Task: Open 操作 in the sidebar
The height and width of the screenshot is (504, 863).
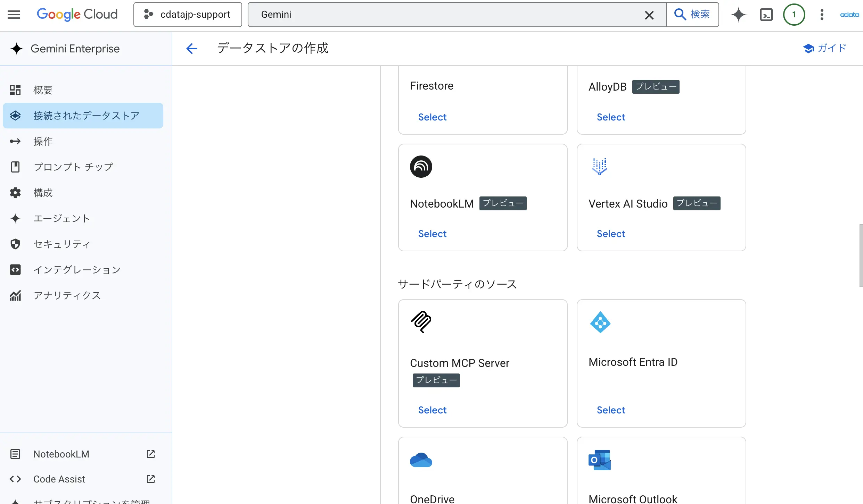Action: point(83,141)
